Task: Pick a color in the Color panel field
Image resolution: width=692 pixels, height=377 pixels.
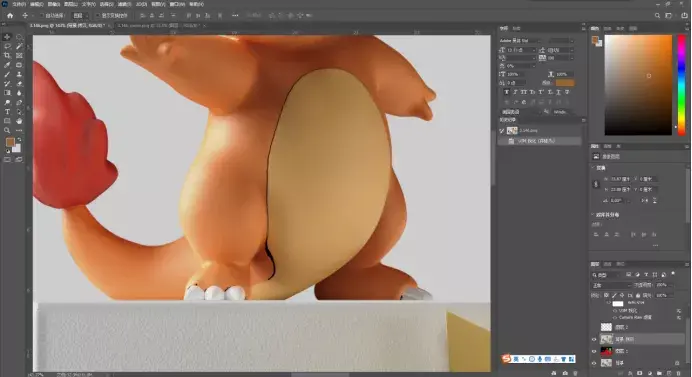Action: [x=638, y=85]
